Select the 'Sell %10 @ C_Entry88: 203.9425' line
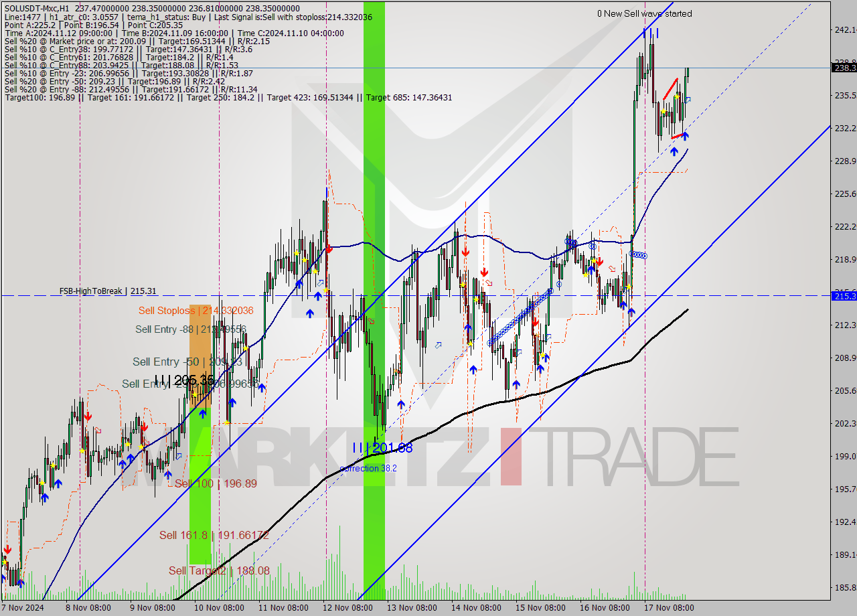This screenshot has width=857, height=616. click(121, 65)
